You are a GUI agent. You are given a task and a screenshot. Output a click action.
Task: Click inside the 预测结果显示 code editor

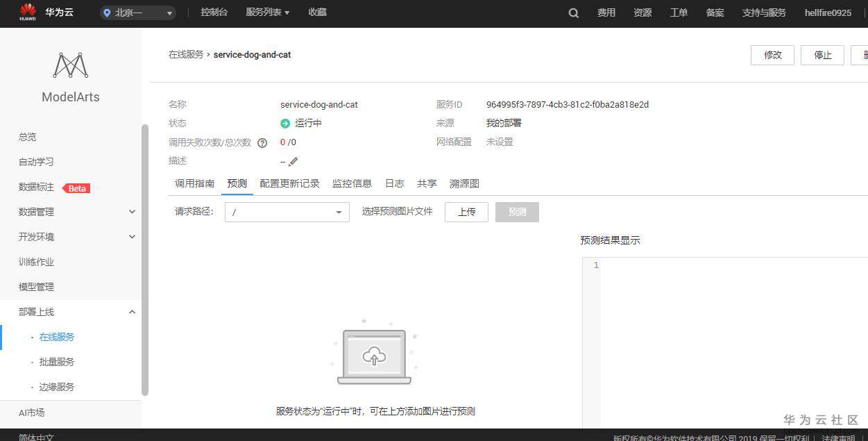[734, 343]
